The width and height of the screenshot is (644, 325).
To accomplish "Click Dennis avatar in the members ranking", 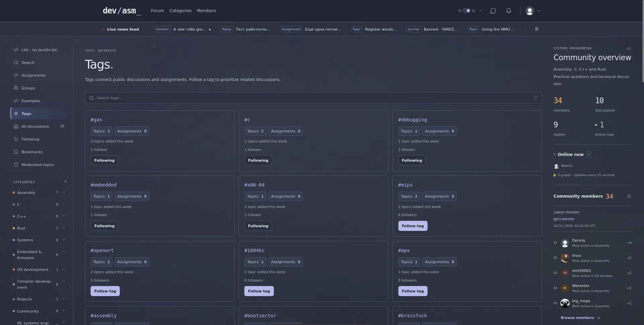I will (565, 243).
